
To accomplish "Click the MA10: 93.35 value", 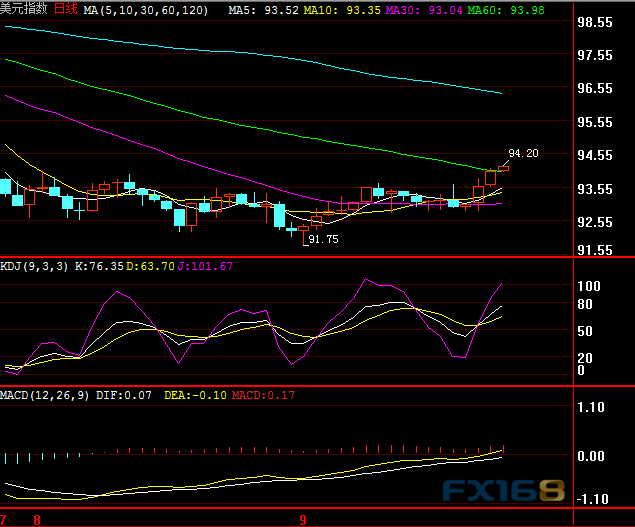I will click(342, 10).
